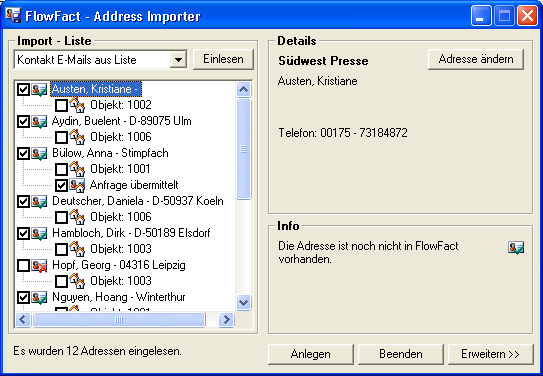543x376 pixels.
Task: Click the contact icon beside Deutscher, Daniela
Action: click(39, 202)
